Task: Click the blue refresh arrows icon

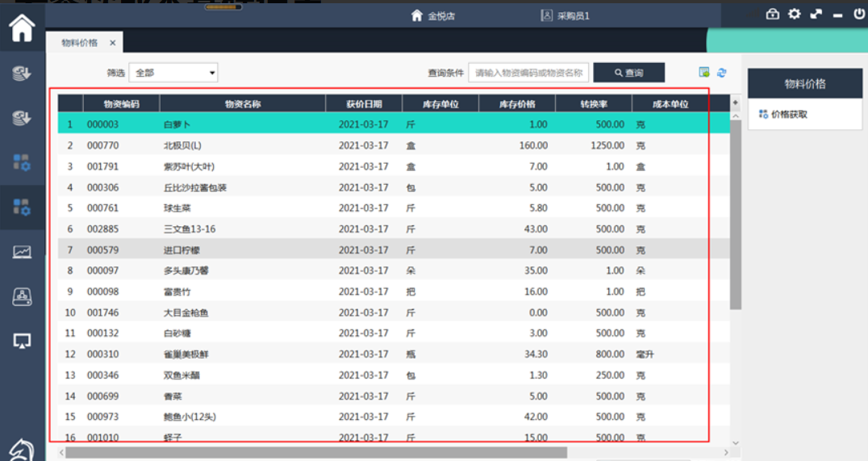Action: pyautogui.click(x=722, y=73)
